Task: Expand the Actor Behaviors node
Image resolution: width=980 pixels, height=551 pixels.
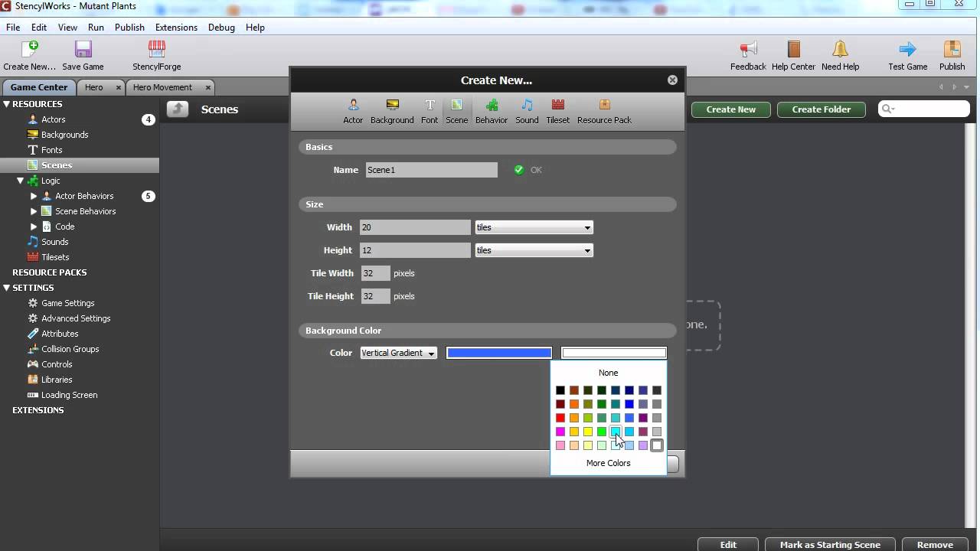Action: point(34,196)
